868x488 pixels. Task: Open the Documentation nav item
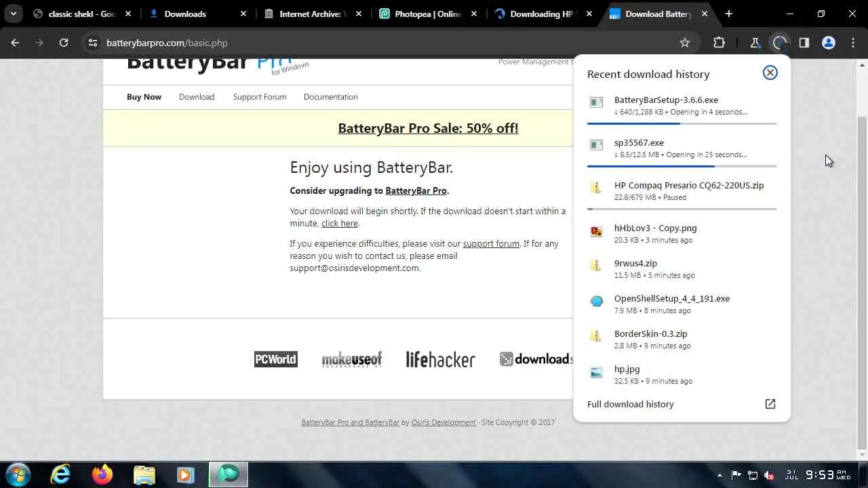330,97
